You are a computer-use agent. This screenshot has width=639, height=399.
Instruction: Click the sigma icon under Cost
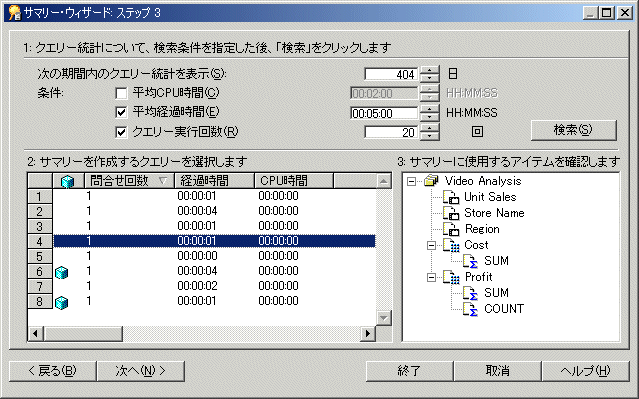point(471,261)
